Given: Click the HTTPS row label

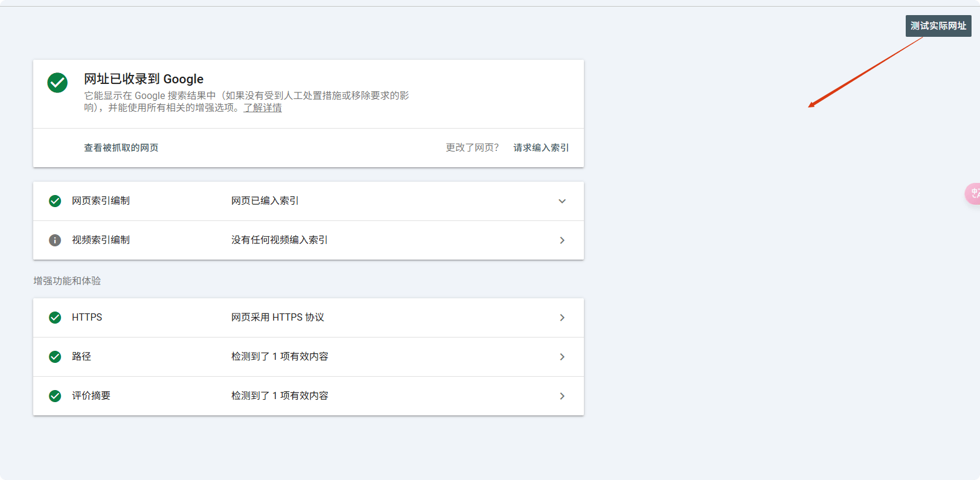Looking at the screenshot, I should (x=87, y=318).
